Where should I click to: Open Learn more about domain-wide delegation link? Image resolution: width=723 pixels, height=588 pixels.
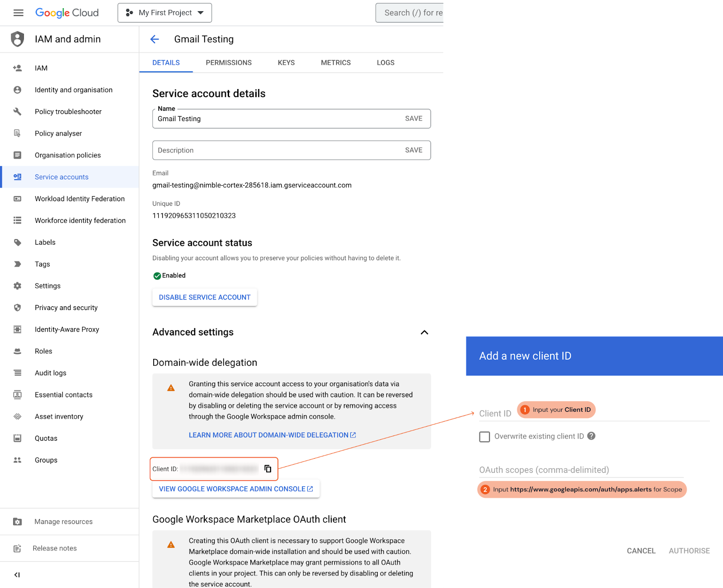[272, 435]
